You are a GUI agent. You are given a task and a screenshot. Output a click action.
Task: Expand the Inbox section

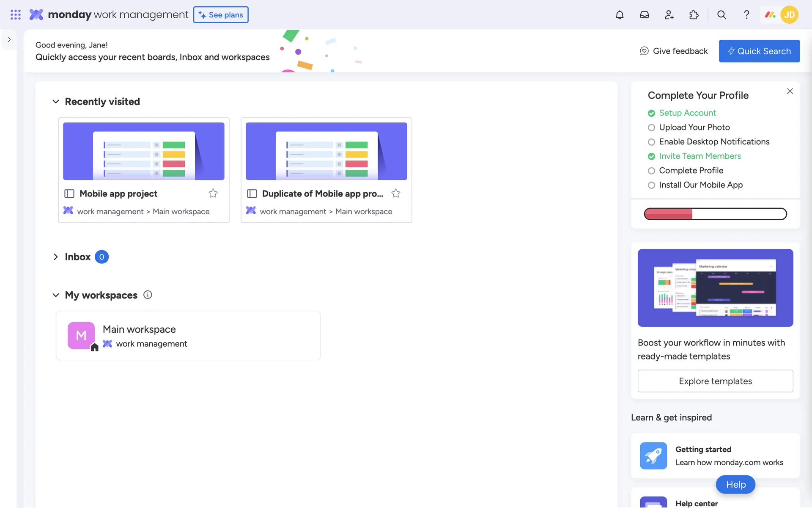tap(56, 257)
